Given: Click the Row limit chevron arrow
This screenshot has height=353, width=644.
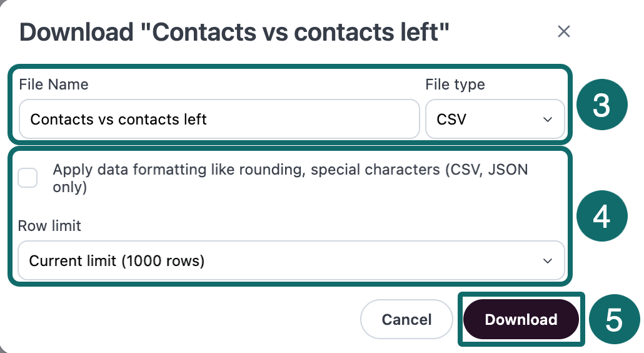Looking at the screenshot, I should 548,260.
